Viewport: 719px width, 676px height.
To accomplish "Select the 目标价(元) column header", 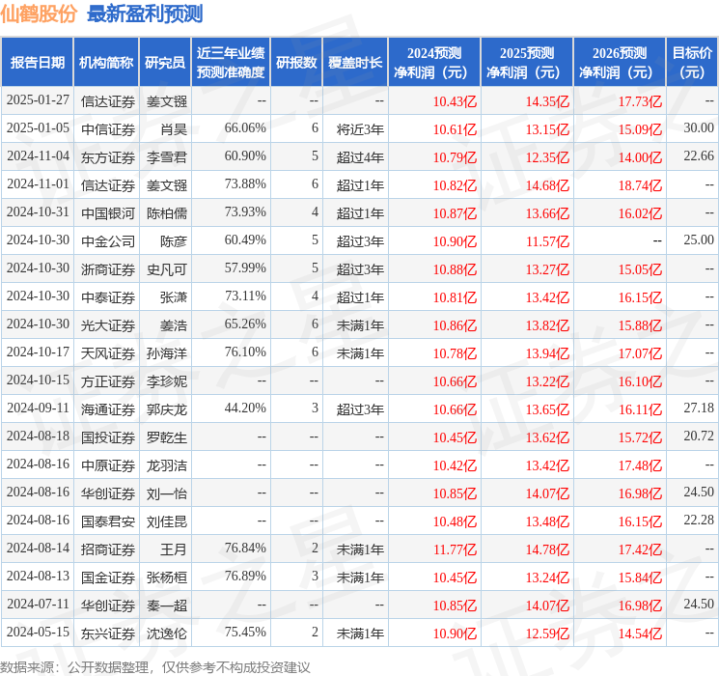I will coord(692,62).
